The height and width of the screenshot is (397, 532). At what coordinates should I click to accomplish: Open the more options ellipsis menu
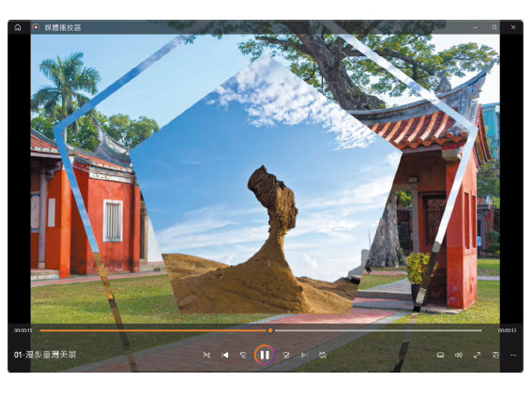tap(513, 355)
